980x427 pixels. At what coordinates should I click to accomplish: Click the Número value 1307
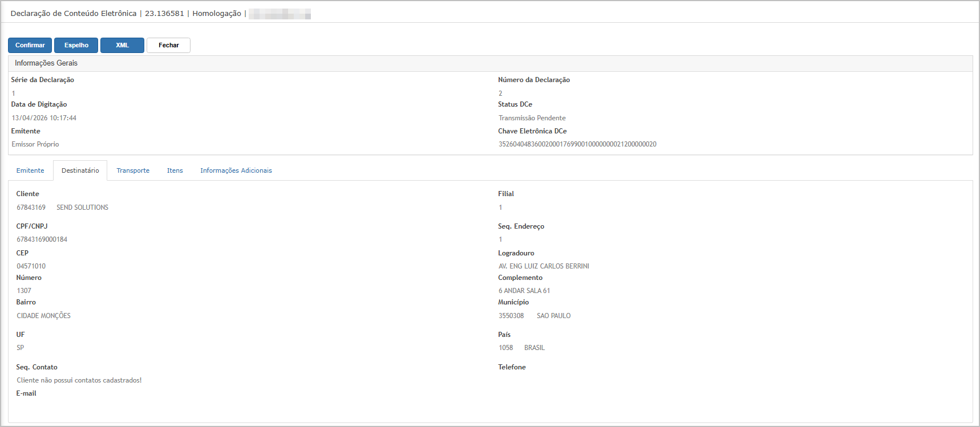(24, 291)
